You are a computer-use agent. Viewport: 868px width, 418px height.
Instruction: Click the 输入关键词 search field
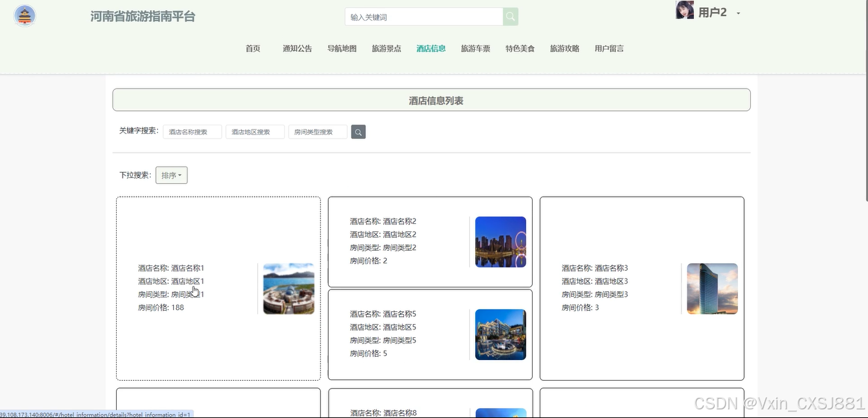pyautogui.click(x=424, y=17)
